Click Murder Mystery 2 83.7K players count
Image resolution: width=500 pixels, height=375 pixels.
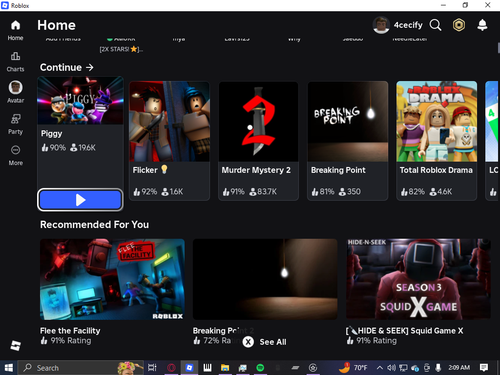pos(263,192)
